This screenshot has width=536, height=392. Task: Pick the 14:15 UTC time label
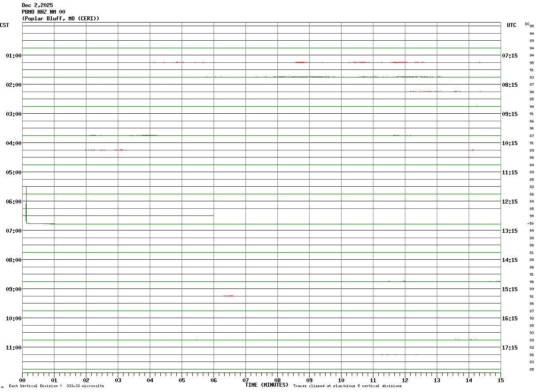click(509, 260)
